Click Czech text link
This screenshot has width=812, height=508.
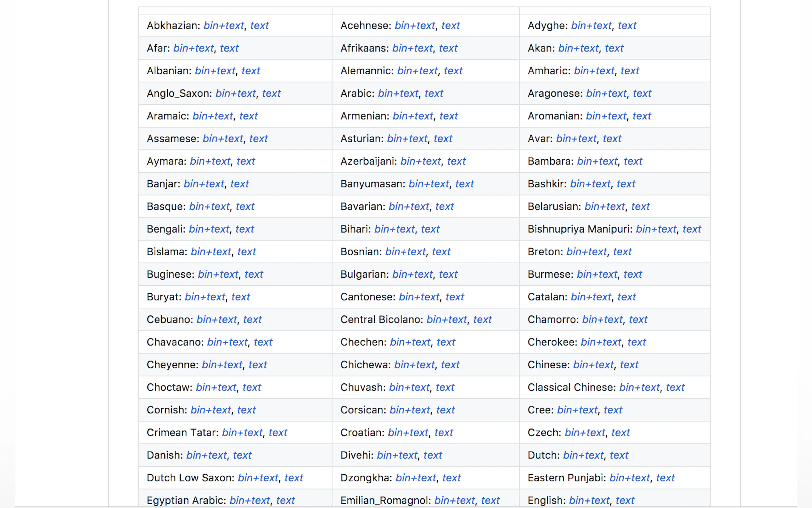click(620, 433)
